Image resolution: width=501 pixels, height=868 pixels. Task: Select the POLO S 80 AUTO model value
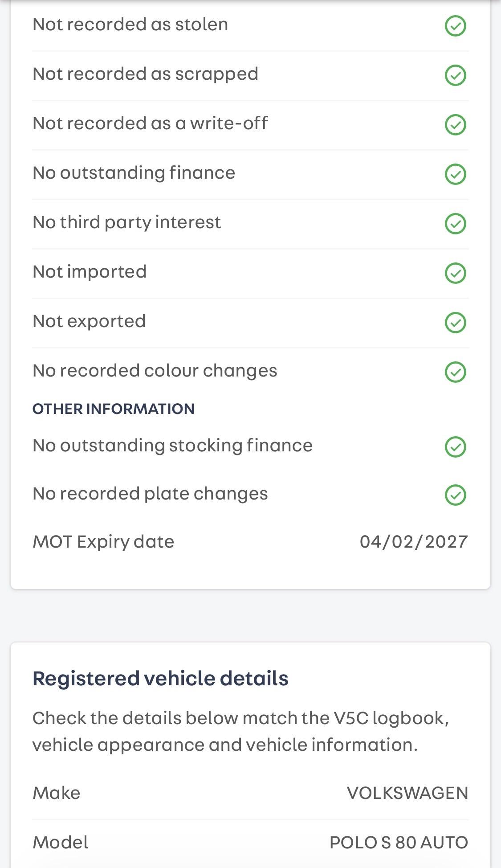[x=399, y=843]
